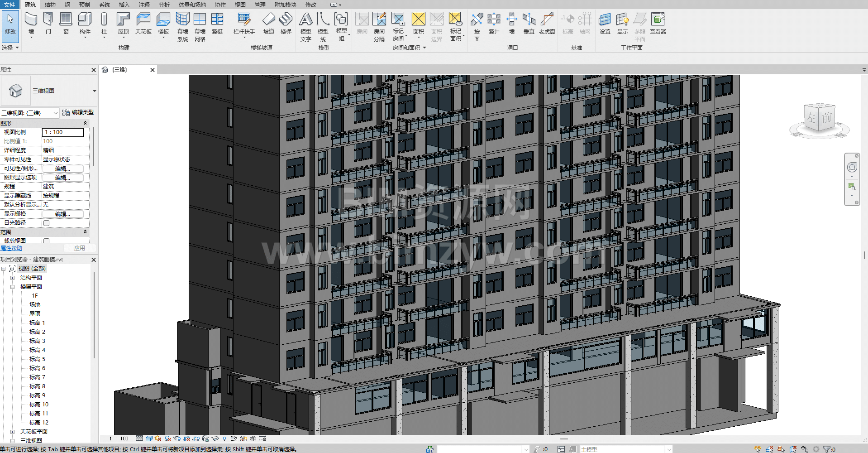Enable the Sun Path (日光路径) checkbox

[x=46, y=223]
